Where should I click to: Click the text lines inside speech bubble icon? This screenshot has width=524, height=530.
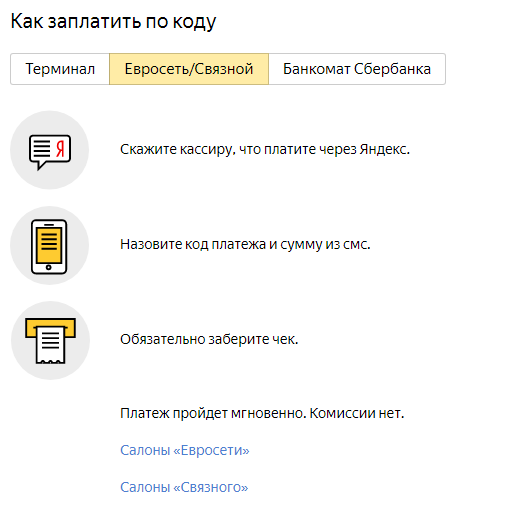42,149
